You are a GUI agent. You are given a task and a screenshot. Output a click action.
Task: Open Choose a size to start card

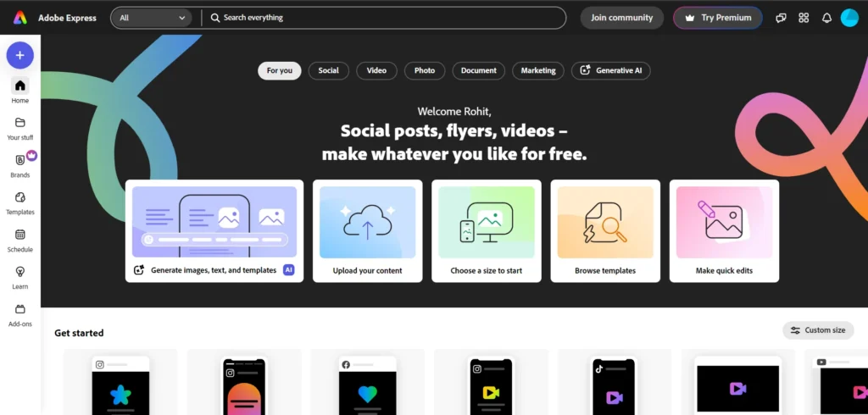click(487, 230)
